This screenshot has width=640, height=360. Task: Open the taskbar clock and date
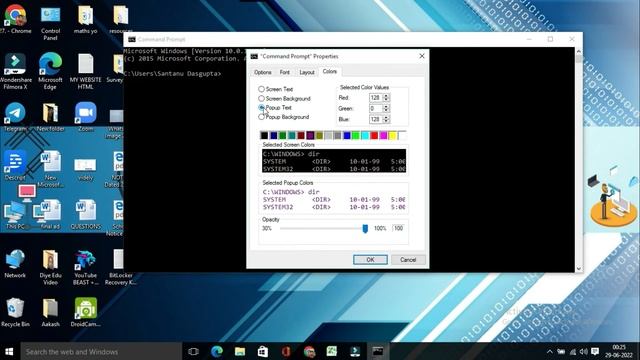click(619, 351)
